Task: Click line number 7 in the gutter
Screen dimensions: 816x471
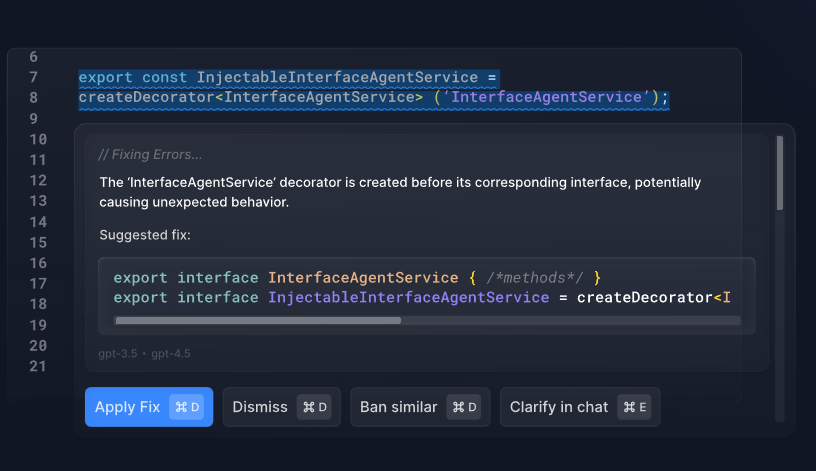Action: click(x=34, y=77)
